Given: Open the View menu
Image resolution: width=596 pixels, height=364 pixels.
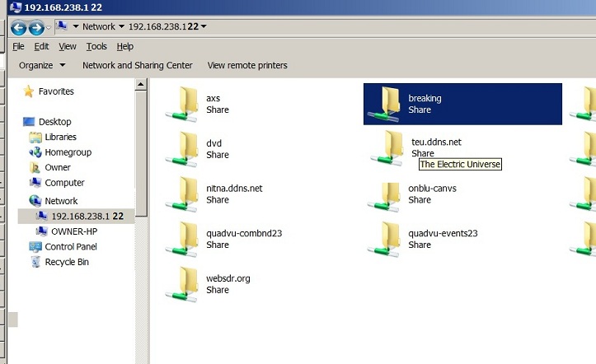Looking at the screenshot, I should tap(68, 47).
